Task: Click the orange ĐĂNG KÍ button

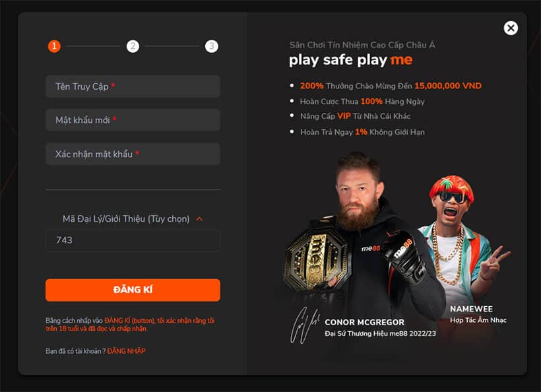Action: [133, 290]
